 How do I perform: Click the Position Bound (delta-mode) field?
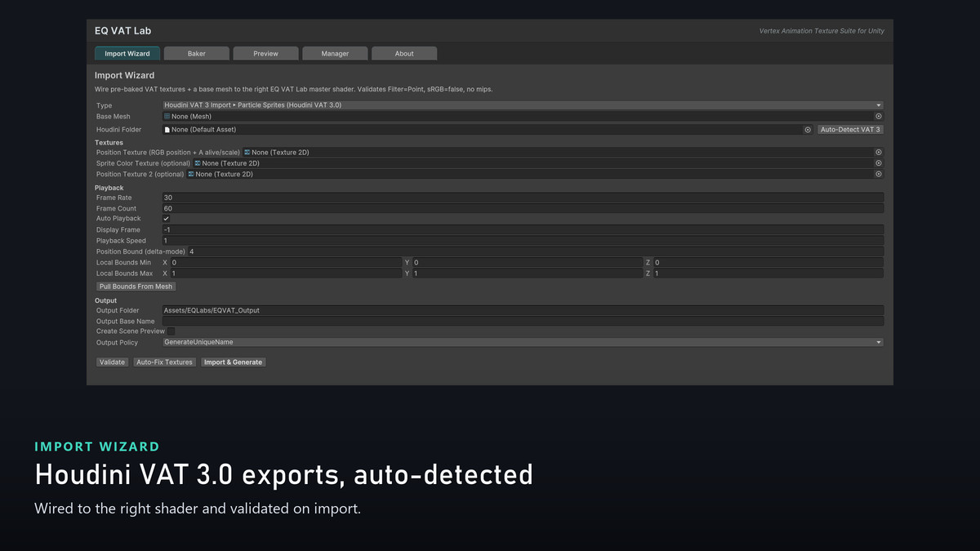(536, 251)
